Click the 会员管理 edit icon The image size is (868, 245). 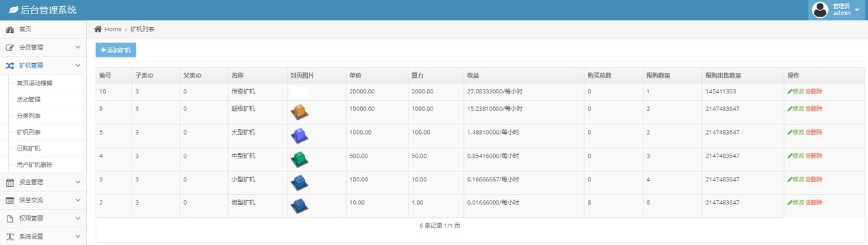(x=10, y=48)
